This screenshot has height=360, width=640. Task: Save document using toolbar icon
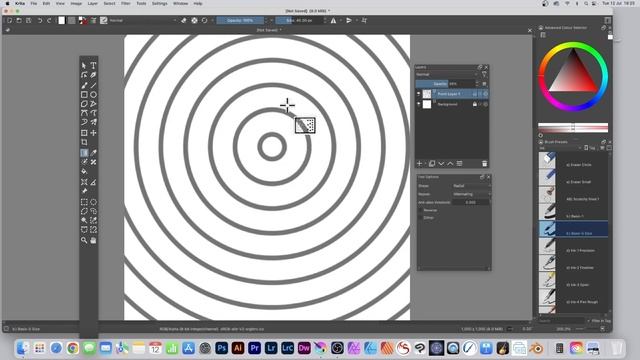29,20
